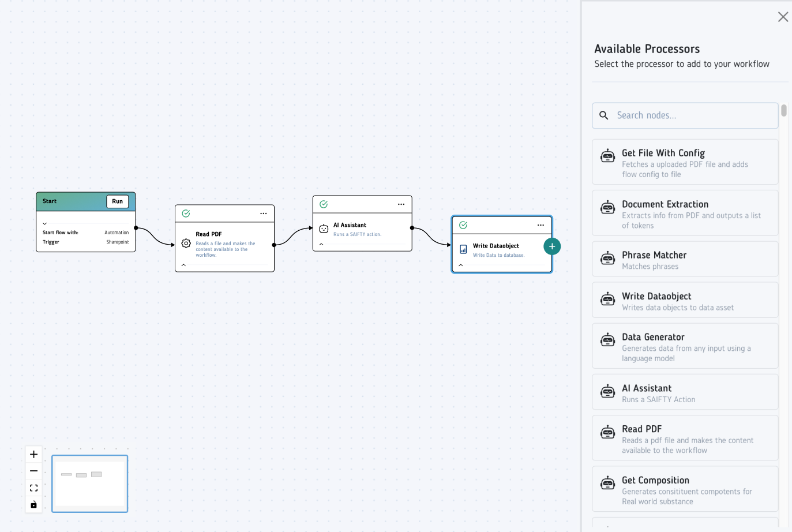Collapse the Read PDF node details
792x532 pixels.
pyautogui.click(x=183, y=265)
